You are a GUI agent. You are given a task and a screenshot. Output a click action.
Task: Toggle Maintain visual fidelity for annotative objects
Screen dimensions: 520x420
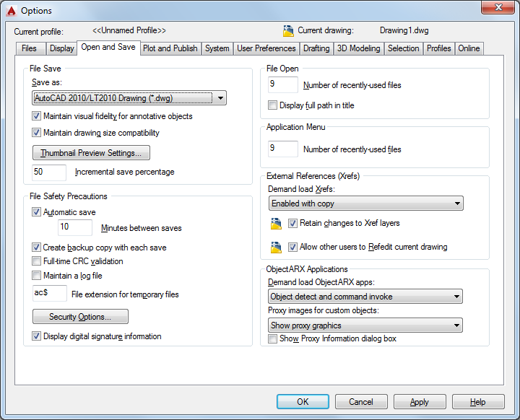[x=36, y=116]
